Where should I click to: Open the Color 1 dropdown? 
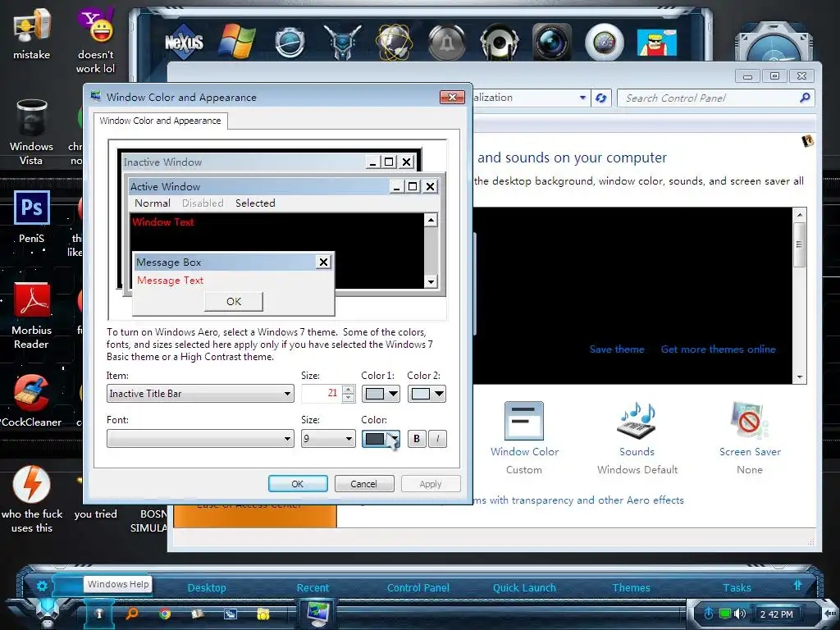381,394
